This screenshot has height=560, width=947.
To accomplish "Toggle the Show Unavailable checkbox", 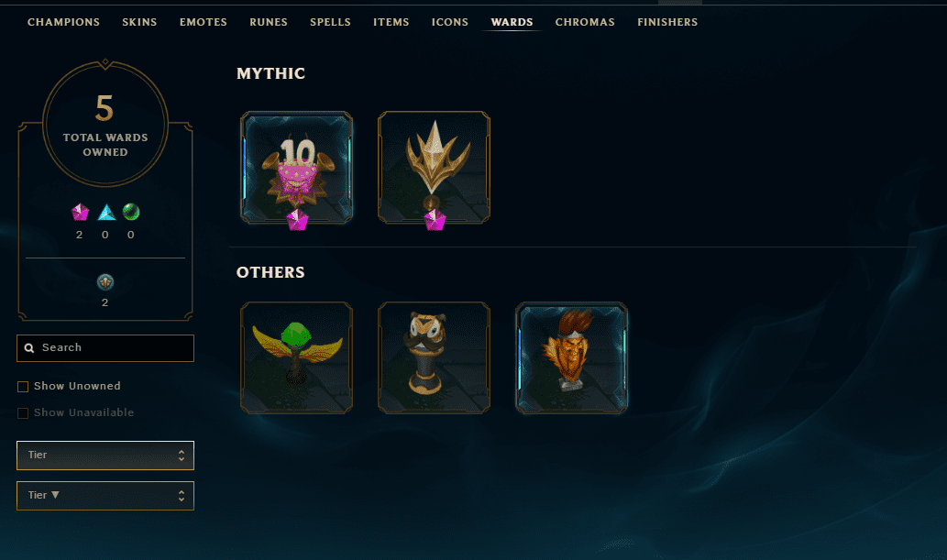I will (23, 413).
